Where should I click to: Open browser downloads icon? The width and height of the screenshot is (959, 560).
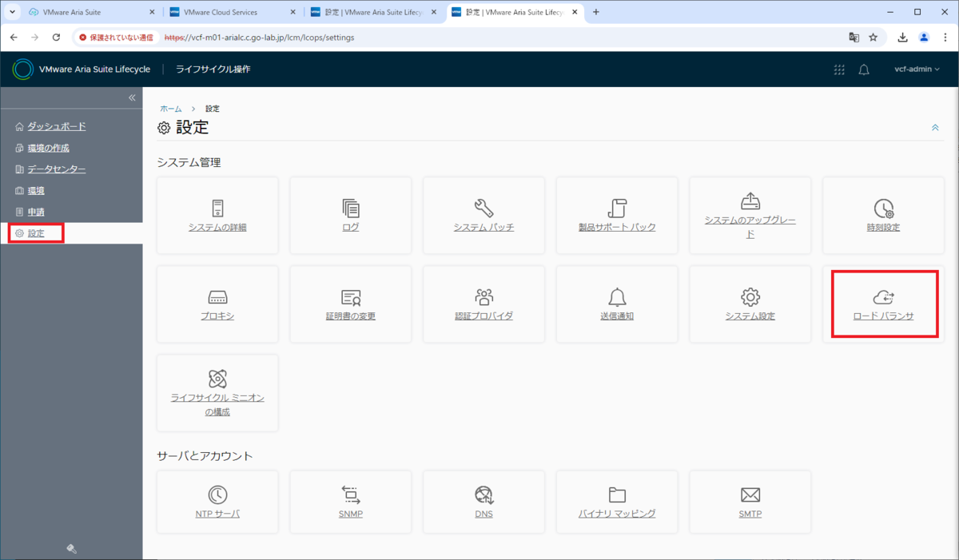coord(903,37)
